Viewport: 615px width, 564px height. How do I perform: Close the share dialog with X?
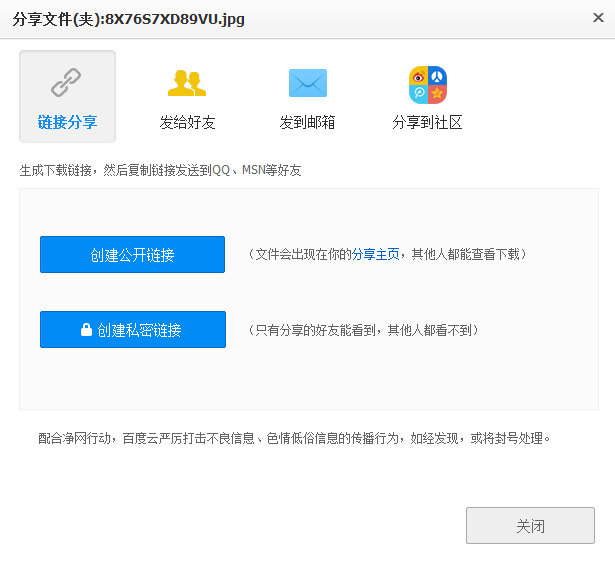pyautogui.click(x=598, y=18)
